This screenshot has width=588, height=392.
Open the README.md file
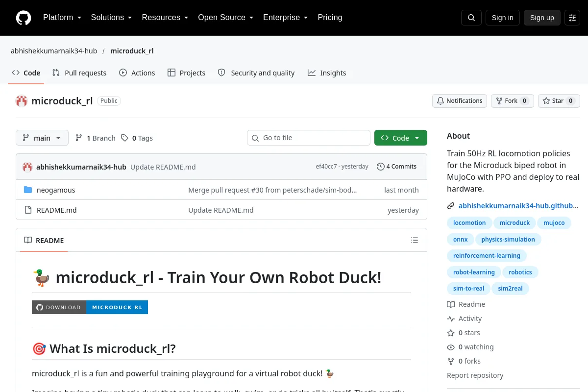tap(57, 210)
